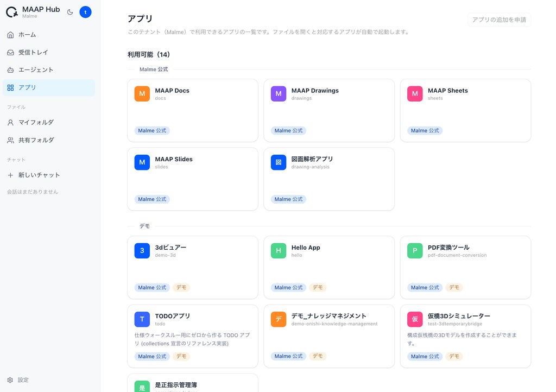Open the 3dビュアー app icon

pos(142,251)
